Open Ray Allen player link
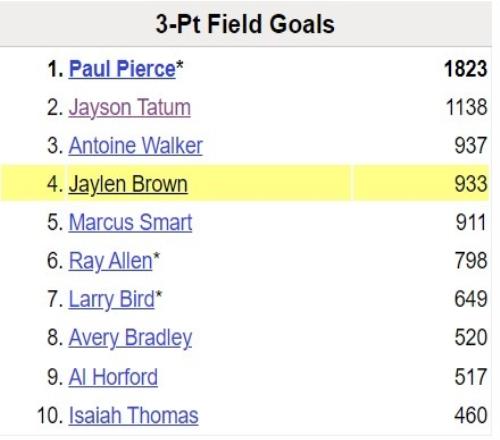The height and width of the screenshot is (440, 500). (110, 261)
